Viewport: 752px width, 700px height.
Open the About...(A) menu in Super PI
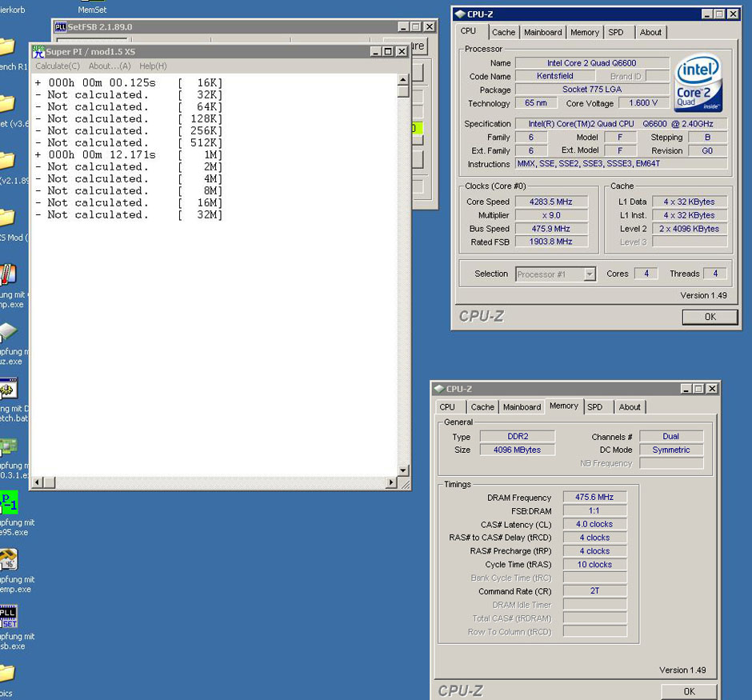click(x=110, y=66)
